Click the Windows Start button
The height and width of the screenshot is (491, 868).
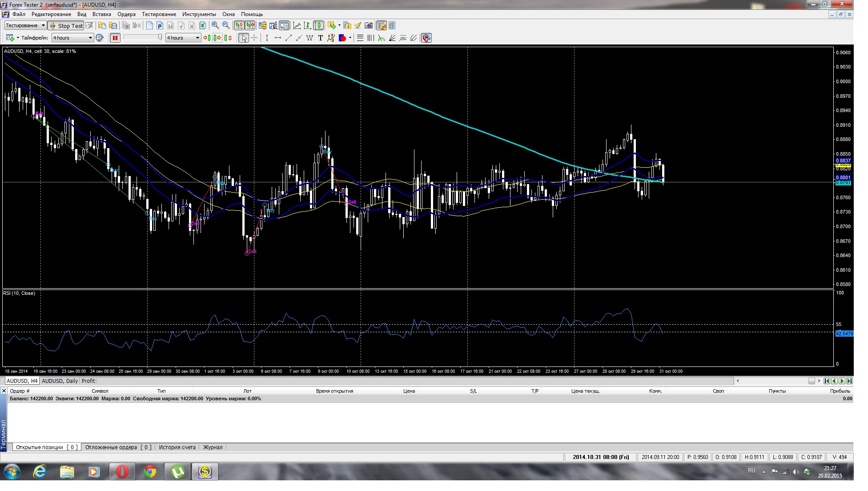point(12,472)
